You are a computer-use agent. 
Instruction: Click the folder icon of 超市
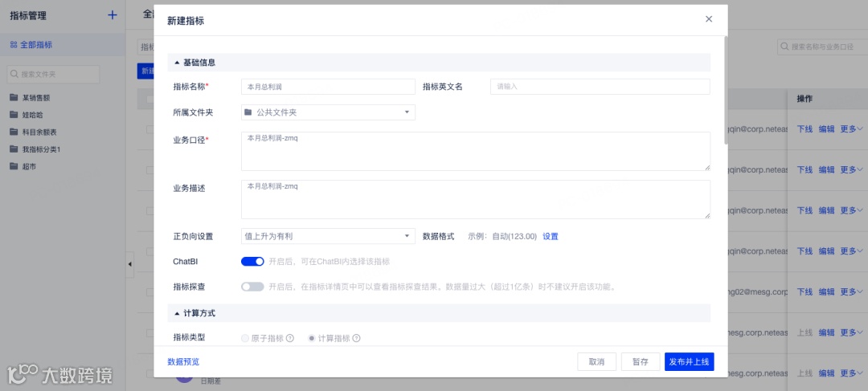14,166
